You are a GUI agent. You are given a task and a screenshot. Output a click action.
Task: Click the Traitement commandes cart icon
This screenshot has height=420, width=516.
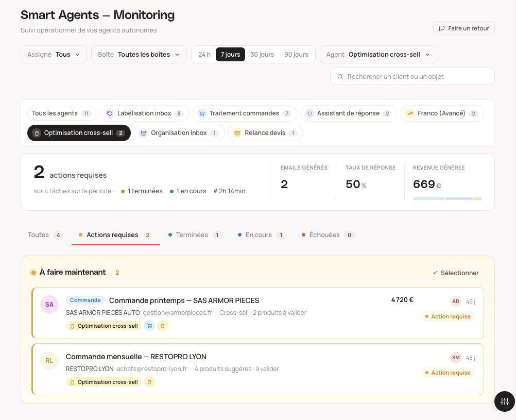point(202,113)
